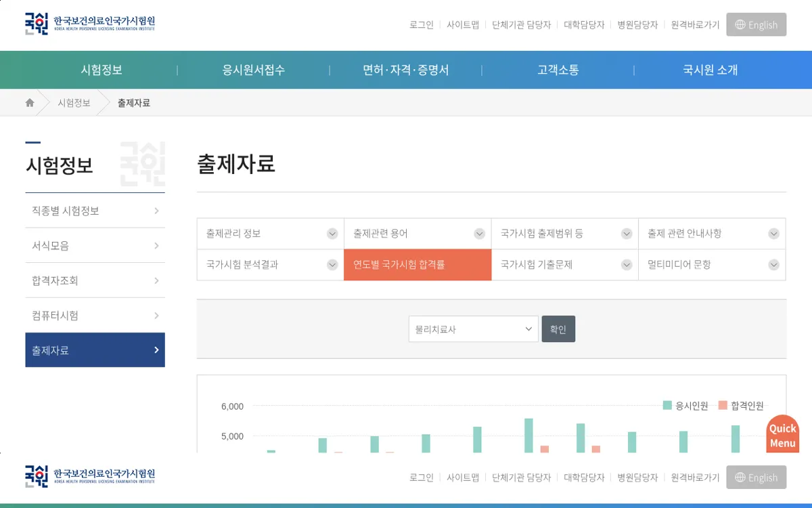812x508 pixels.
Task: Open 합격자조회 in sidebar
Action: tap(95, 280)
